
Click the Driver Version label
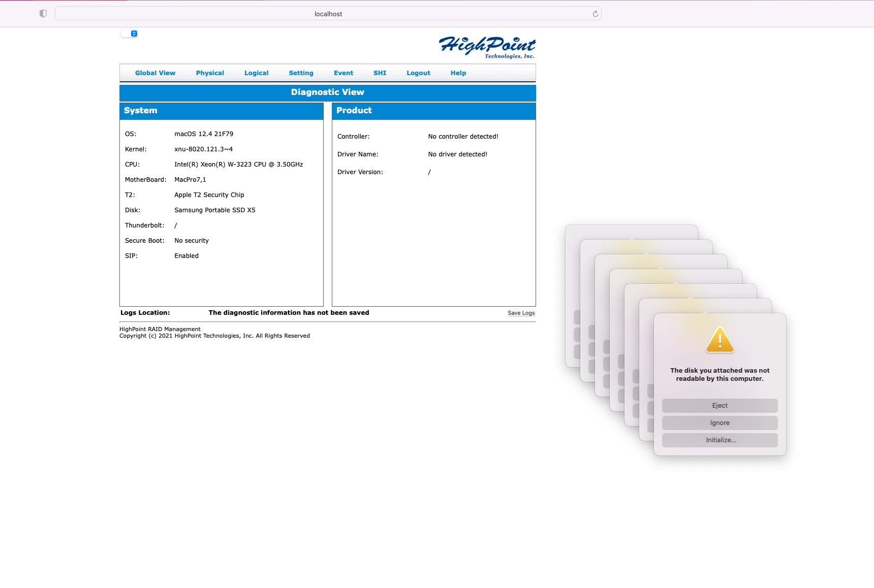click(360, 172)
